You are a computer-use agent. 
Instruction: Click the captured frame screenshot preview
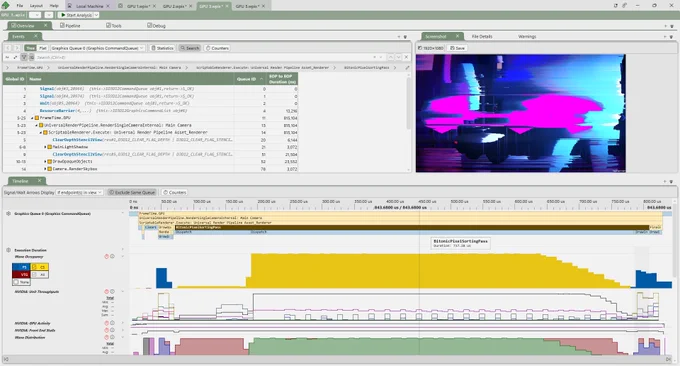520,113
